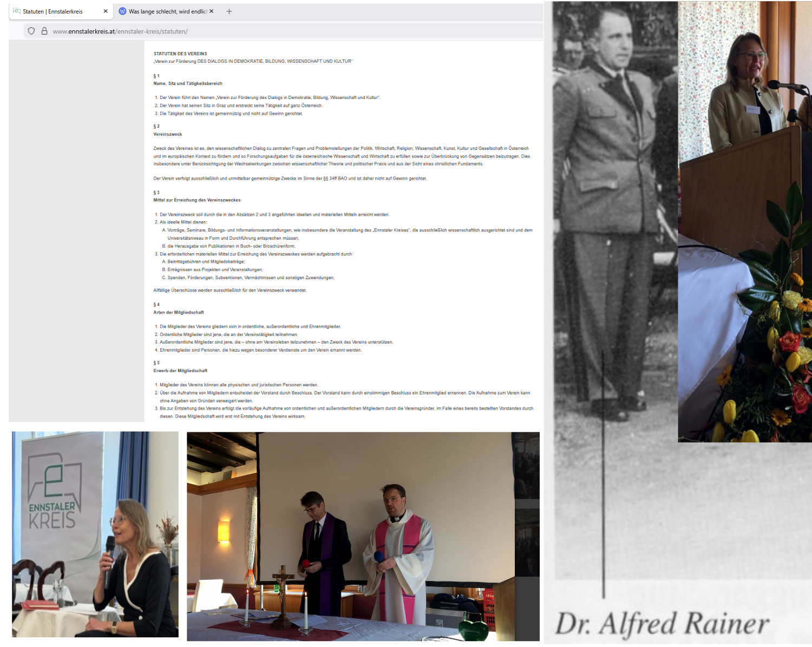Click the 'Erwerb der Mitgliedschaft' heading
This screenshot has width=812, height=647.
pyautogui.click(x=180, y=371)
